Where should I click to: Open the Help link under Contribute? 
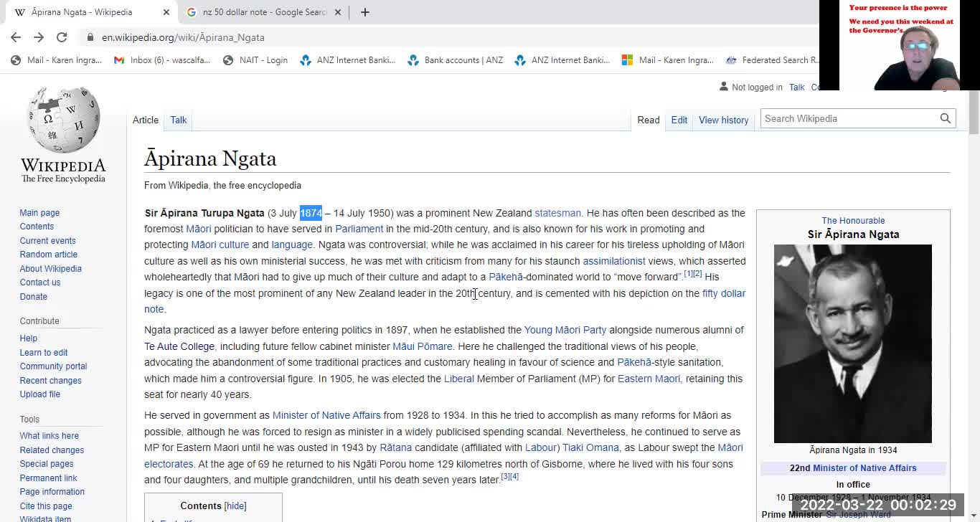[x=29, y=338]
